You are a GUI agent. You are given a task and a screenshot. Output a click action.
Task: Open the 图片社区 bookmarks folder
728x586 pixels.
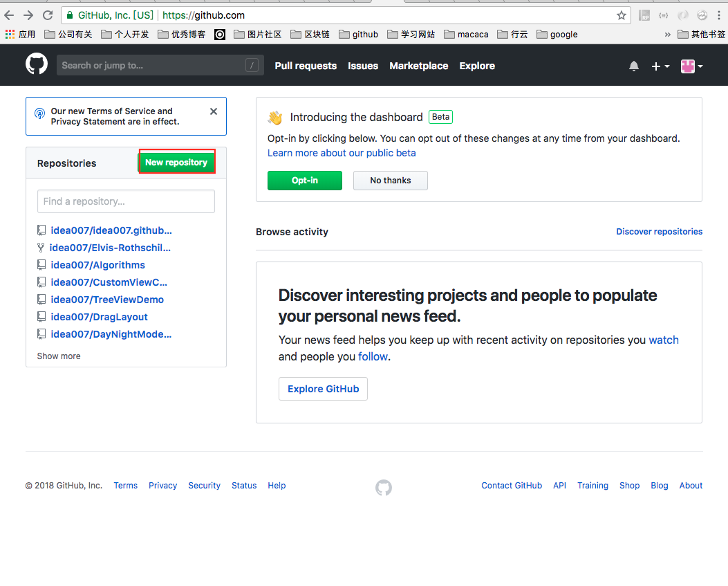click(x=258, y=35)
